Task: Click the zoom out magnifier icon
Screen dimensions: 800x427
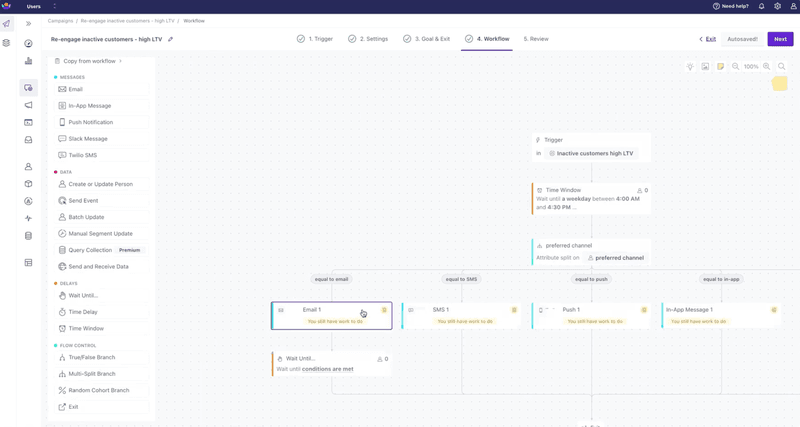Action: pos(736,67)
